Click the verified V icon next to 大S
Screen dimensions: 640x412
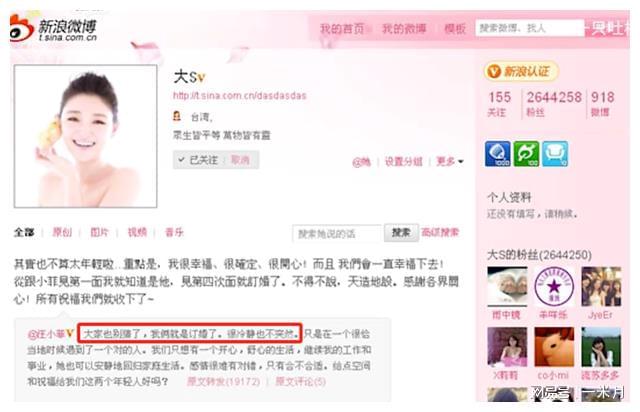pyautogui.click(x=201, y=77)
